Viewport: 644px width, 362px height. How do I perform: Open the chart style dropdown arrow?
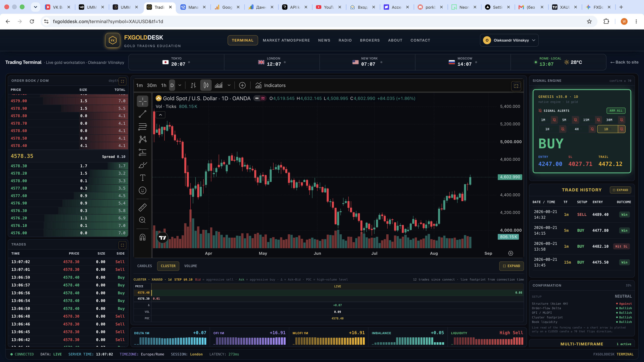pos(229,85)
